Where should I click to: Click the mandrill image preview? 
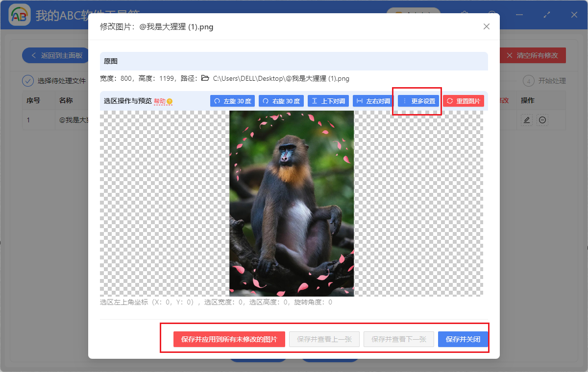pos(291,203)
